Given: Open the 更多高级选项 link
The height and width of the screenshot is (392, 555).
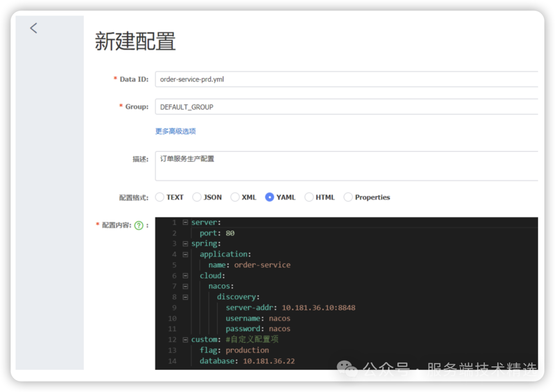Looking at the screenshot, I should [176, 131].
